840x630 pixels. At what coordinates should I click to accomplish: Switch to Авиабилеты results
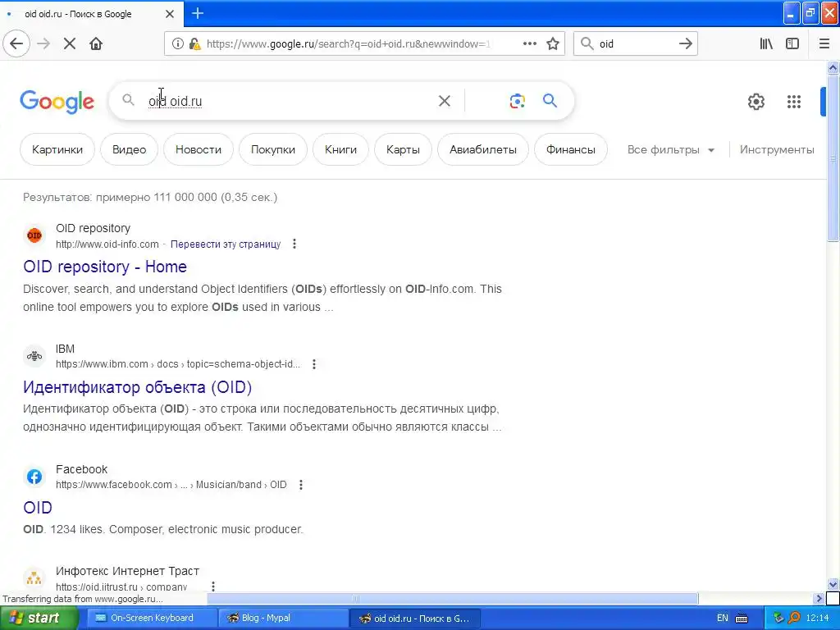[x=483, y=149]
